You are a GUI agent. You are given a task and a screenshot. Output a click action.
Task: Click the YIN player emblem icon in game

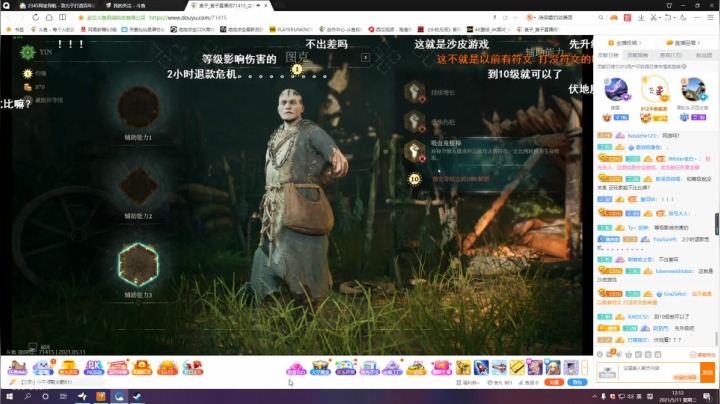click(x=28, y=52)
